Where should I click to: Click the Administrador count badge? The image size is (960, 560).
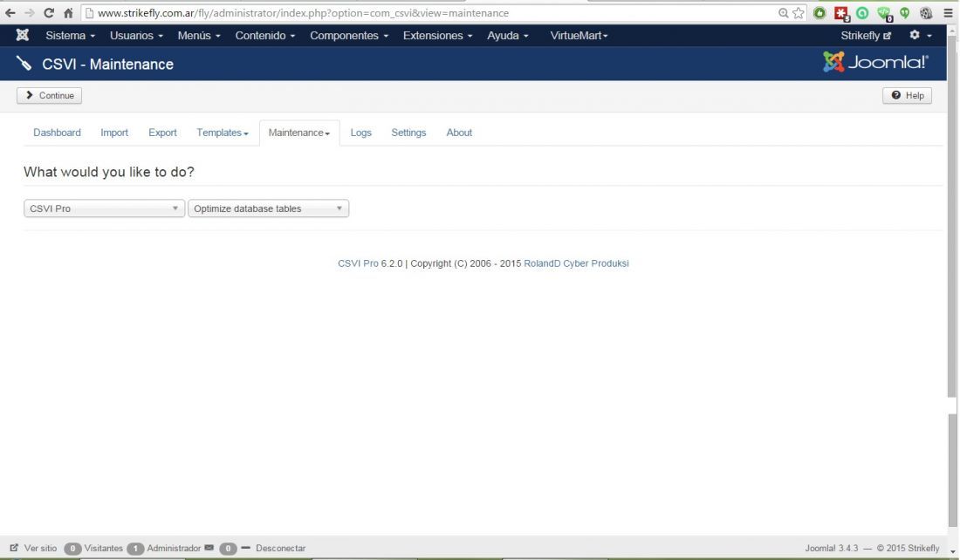135,549
